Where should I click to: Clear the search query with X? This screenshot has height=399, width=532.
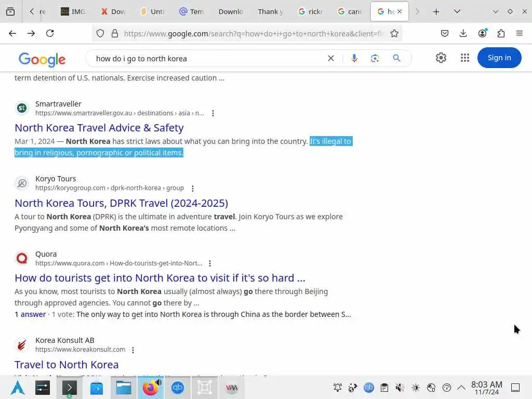(331, 58)
